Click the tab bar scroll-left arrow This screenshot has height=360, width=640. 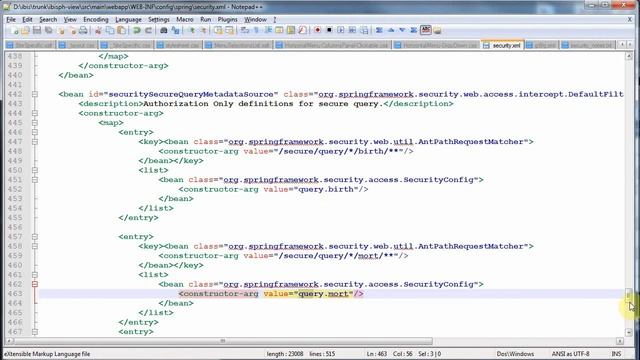click(622, 44)
